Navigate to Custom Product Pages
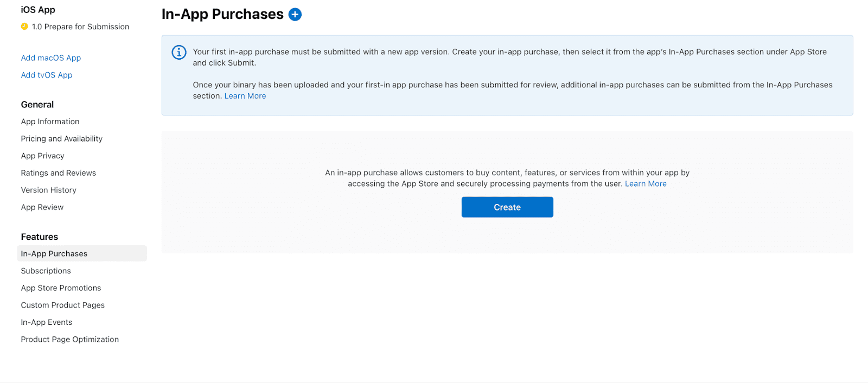 coord(62,305)
